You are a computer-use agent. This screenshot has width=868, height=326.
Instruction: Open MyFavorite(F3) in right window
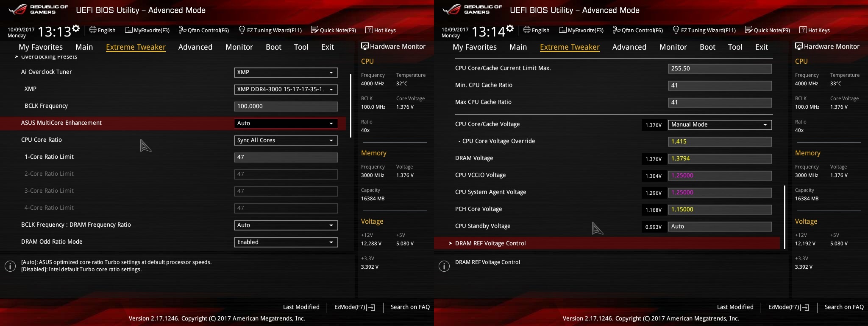[x=581, y=30]
